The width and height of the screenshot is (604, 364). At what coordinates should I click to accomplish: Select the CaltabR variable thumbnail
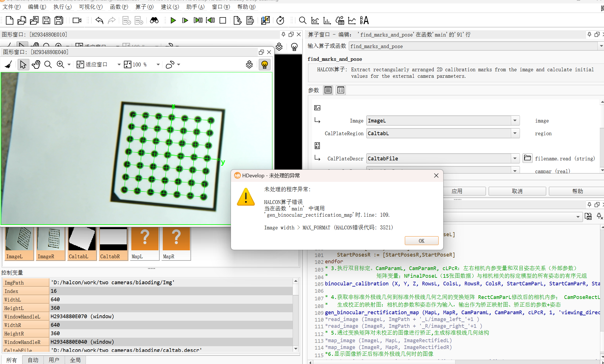[x=113, y=243]
